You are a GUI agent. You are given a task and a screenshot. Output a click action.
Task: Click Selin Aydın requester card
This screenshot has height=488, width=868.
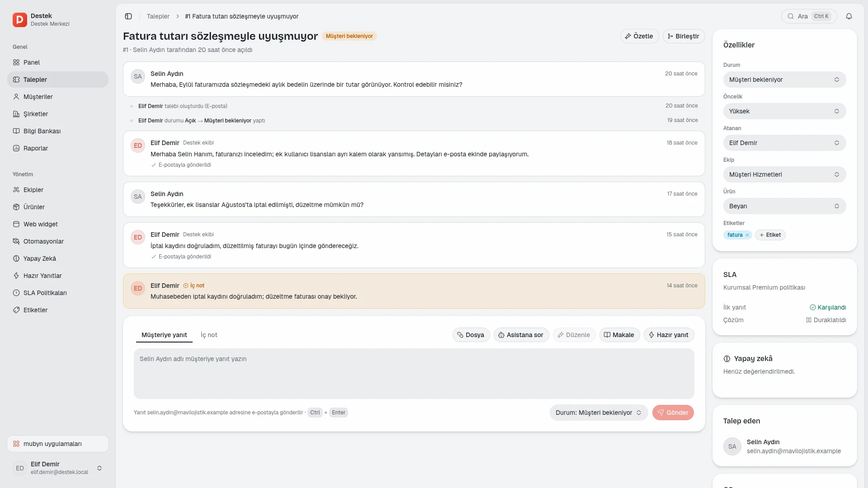[784, 446]
